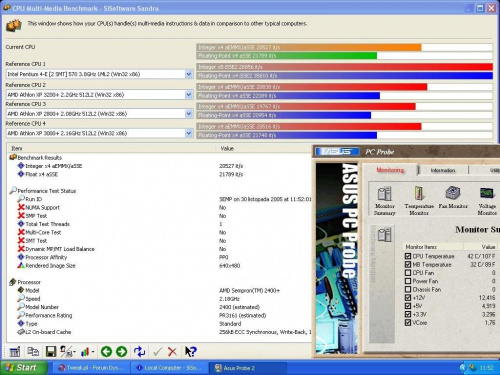
Task: Open the Windows Start button
Action: tap(23, 368)
